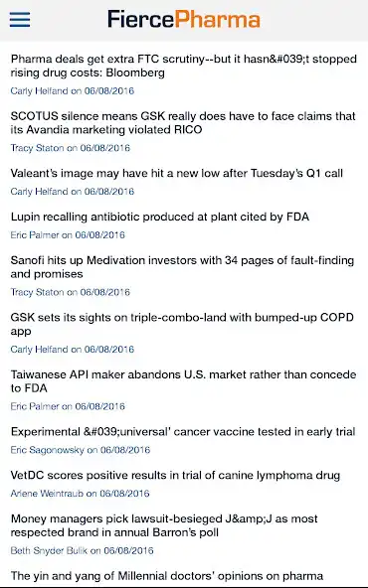Image resolution: width=368 pixels, height=588 pixels.
Task: Open GSK triple-combo-land COPD app story
Action: (182, 324)
